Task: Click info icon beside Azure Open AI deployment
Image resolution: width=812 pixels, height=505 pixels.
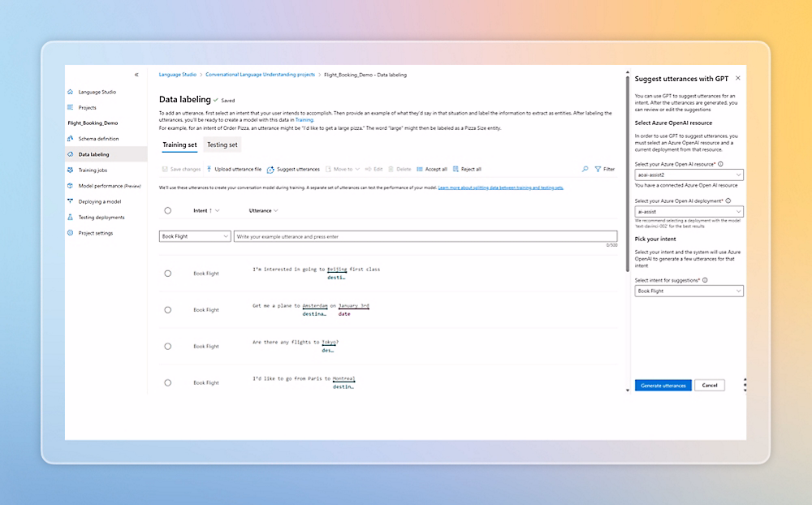Action: (728, 201)
